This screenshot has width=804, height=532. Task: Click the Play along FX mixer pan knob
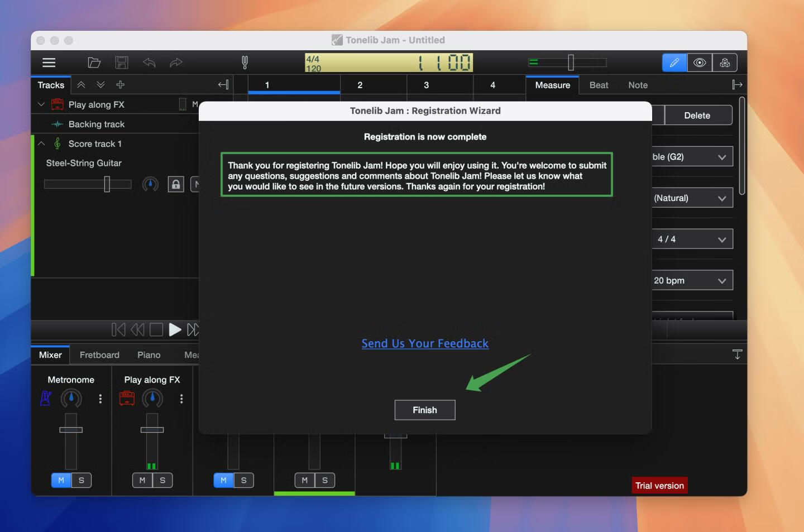tap(152, 398)
